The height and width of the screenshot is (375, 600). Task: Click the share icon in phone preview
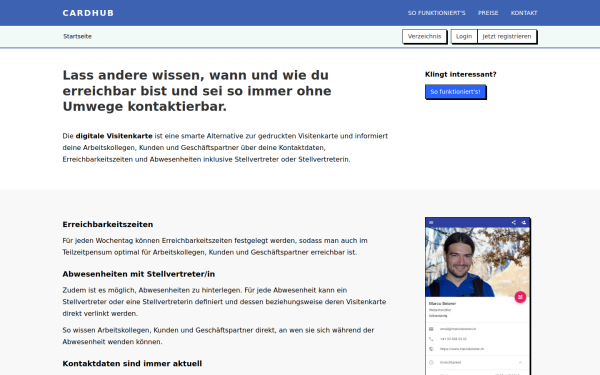(514, 222)
